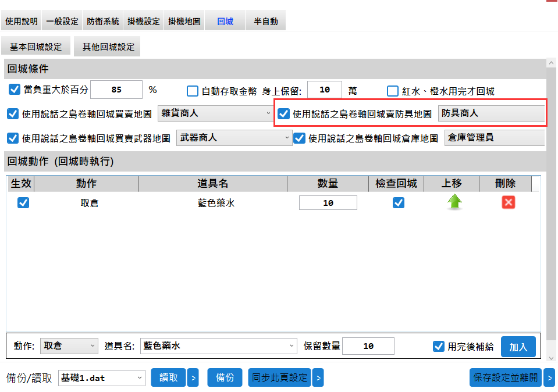
Task: Enable 自動存取金幣 checkbox
Action: pos(193,91)
